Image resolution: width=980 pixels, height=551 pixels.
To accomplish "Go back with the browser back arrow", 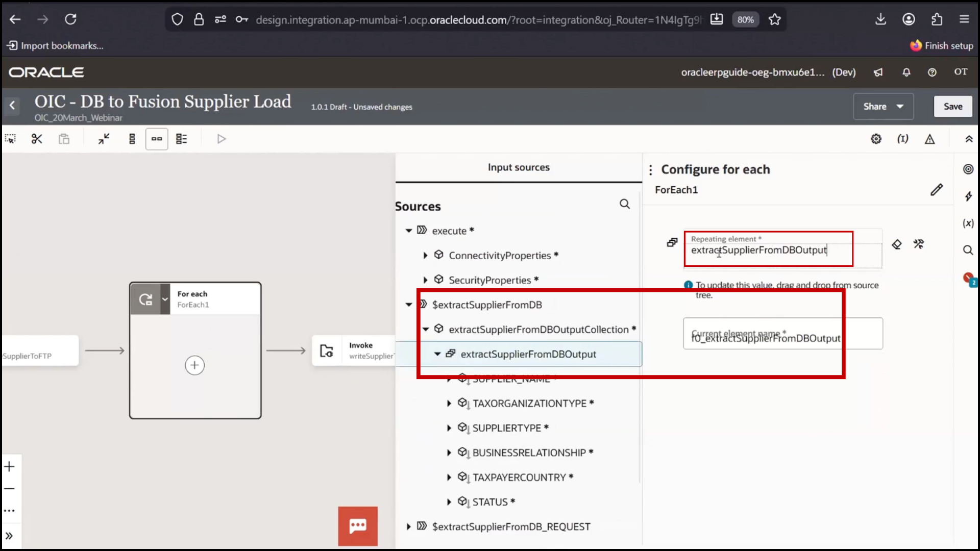I will 15,19.
